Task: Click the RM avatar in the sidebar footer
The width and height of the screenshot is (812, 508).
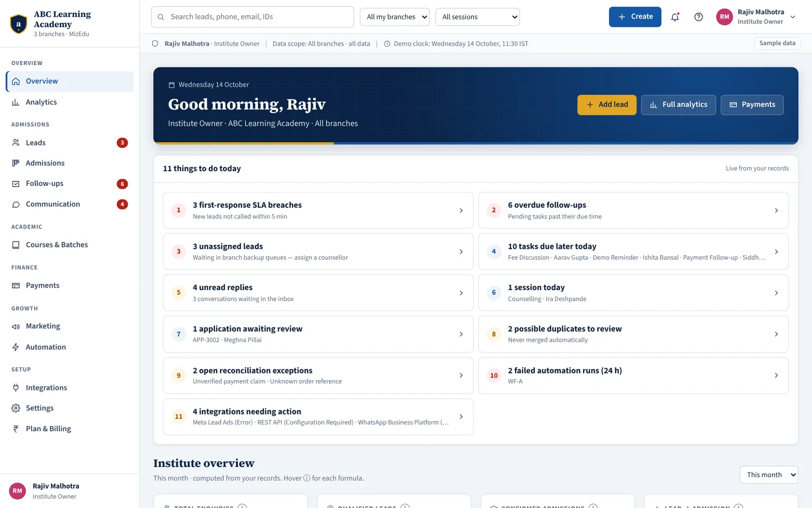Action: 17,491
